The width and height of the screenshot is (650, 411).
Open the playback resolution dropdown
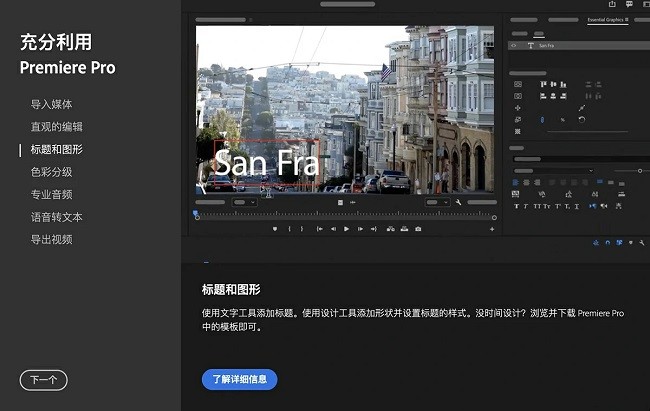(437, 202)
